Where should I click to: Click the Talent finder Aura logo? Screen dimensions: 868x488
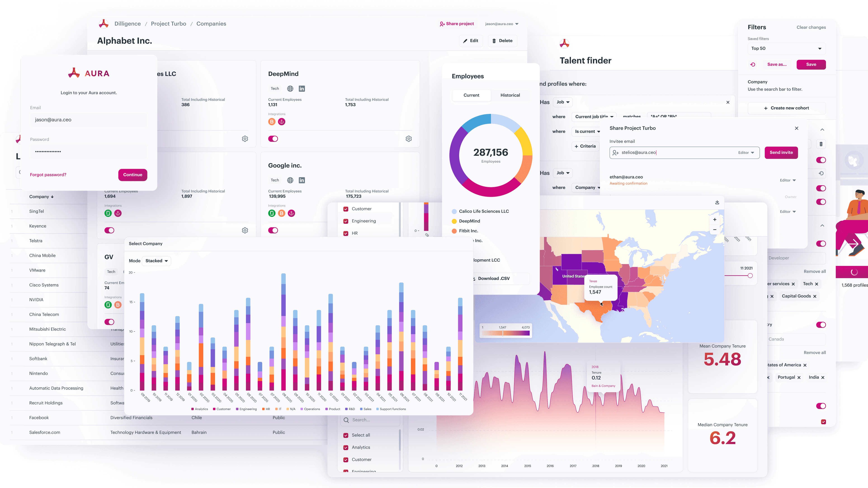pyautogui.click(x=564, y=43)
